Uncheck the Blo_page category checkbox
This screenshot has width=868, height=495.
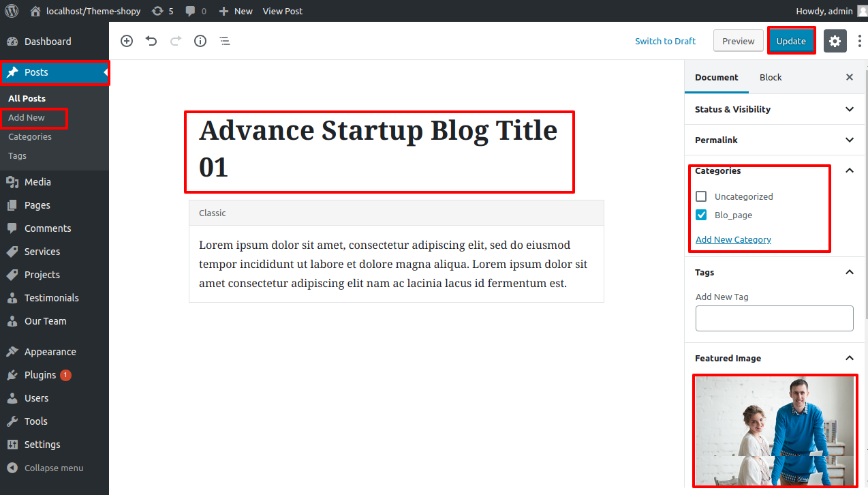coord(701,215)
